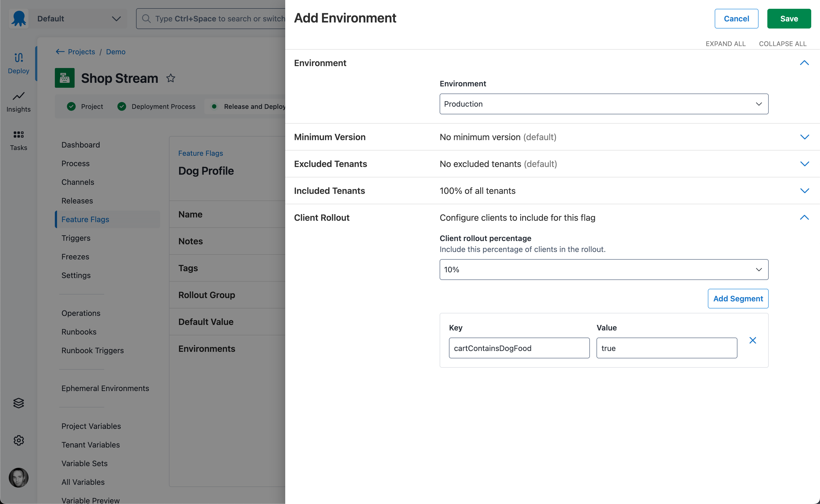Click the Deployment Process progress step
820x504 pixels.
(x=156, y=106)
